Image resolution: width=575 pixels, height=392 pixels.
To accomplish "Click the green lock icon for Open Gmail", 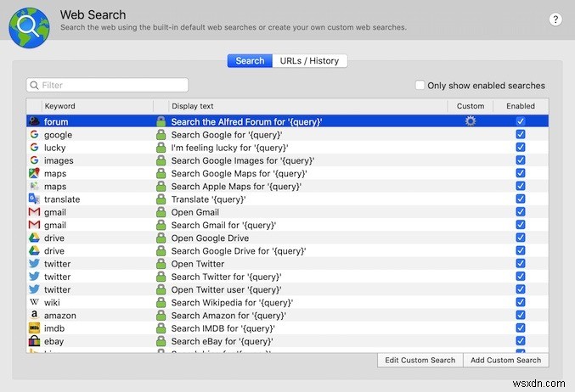I will click(161, 212).
